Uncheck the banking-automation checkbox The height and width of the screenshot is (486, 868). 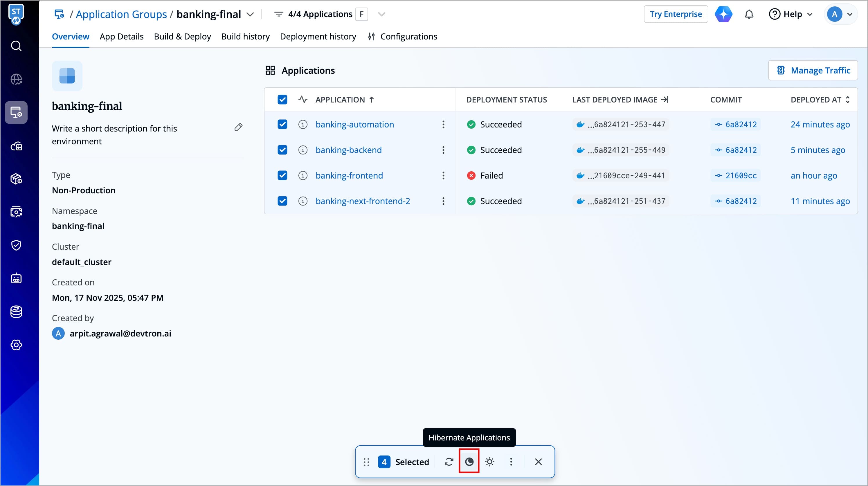click(x=282, y=124)
